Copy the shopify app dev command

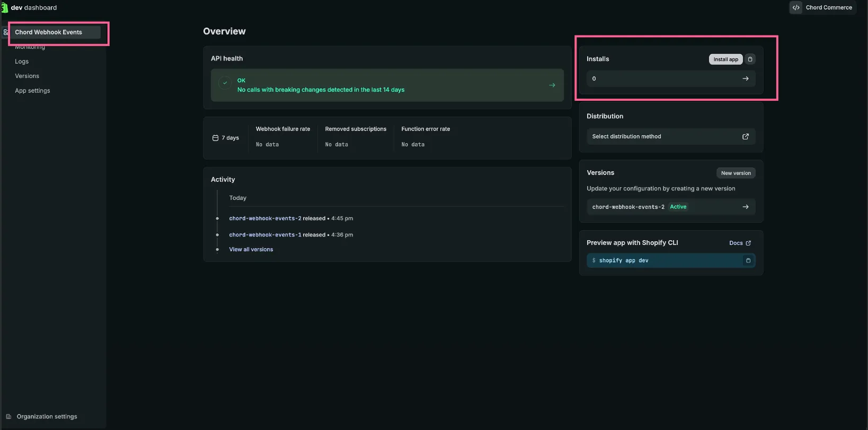point(748,260)
